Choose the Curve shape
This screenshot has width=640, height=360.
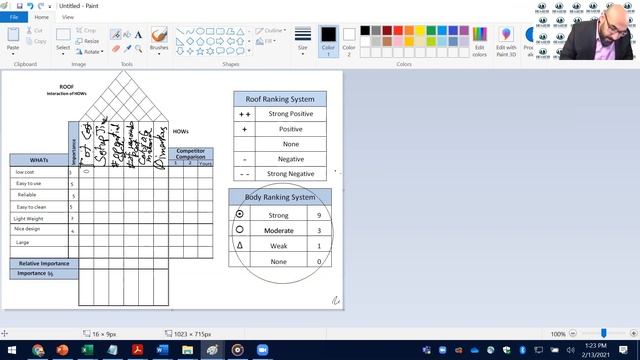click(190, 31)
